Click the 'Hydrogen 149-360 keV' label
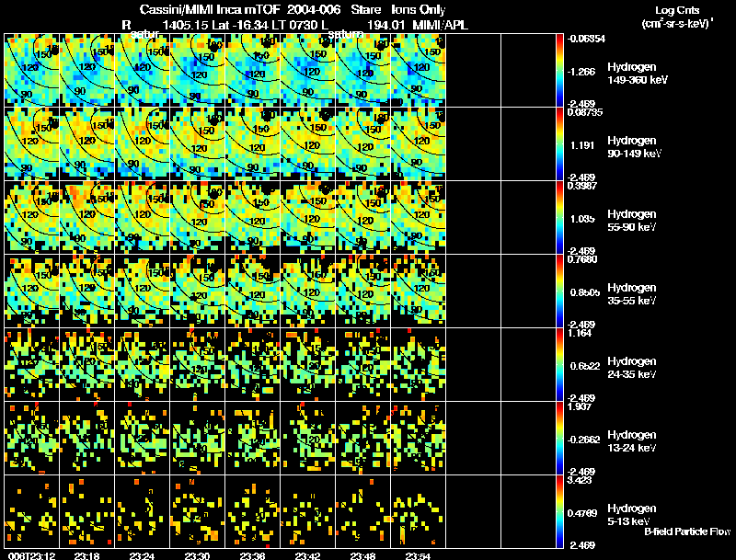The width and height of the screenshot is (736, 560). 638,74
